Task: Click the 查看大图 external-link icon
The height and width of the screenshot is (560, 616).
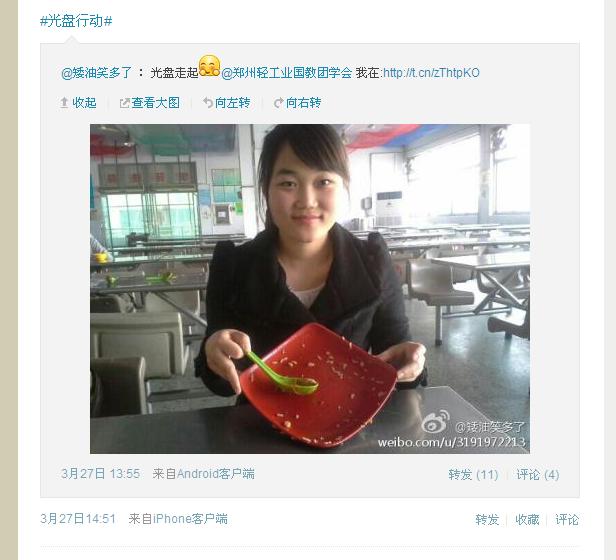Action: 125,103
